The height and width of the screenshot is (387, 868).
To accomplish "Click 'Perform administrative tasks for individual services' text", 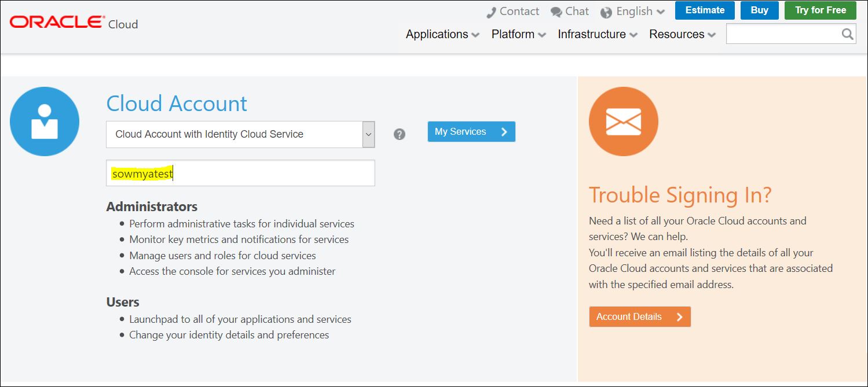I will pos(241,224).
